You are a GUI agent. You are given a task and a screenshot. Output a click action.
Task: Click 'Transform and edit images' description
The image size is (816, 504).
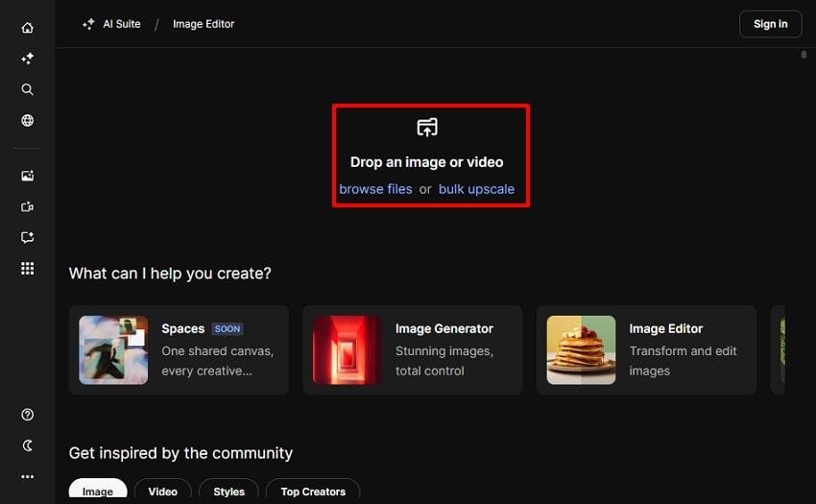pos(683,361)
